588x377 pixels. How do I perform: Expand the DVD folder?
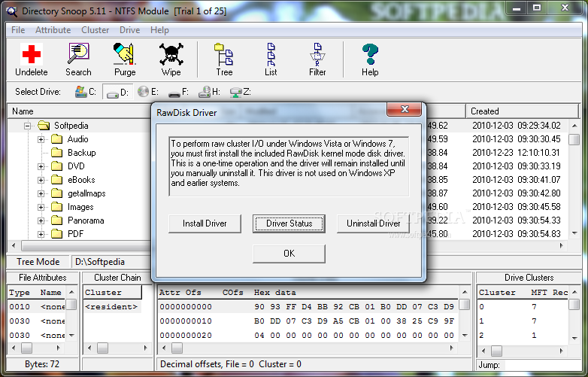[x=41, y=166]
